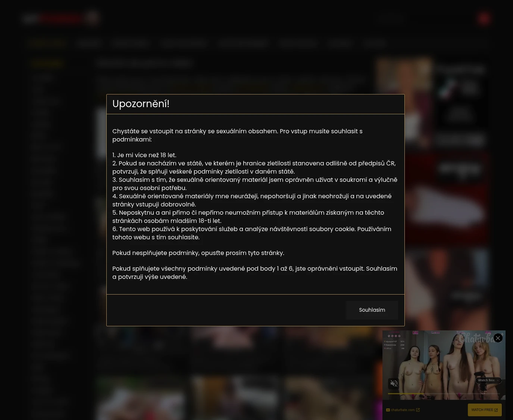513x420 pixels.
Task: Unmute the ad video with the speaker icon
Action: click(394, 383)
